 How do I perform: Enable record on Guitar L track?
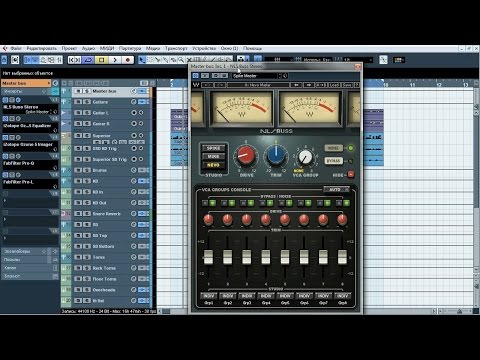click(134, 113)
